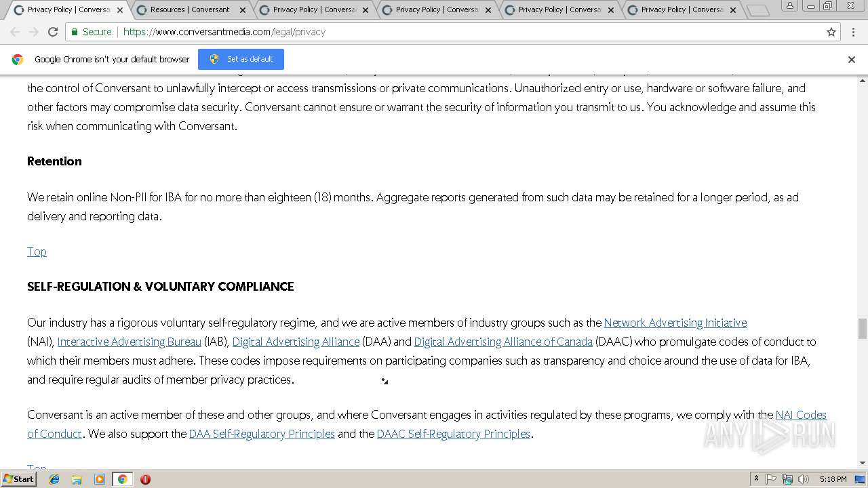Click the vertical scrollbar thumb
This screenshot has width=868, height=488.
[862, 329]
